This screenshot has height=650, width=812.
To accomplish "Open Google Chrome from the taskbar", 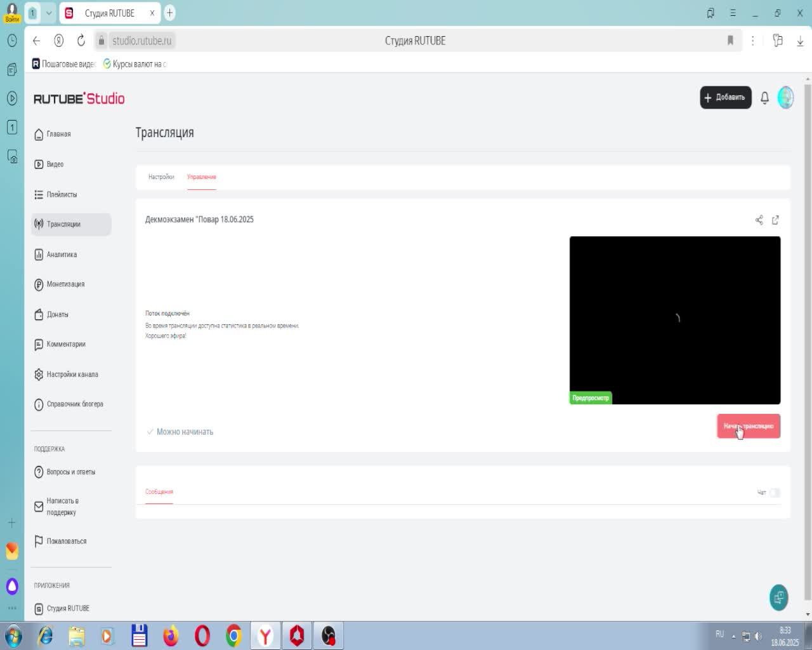I will pos(234,636).
